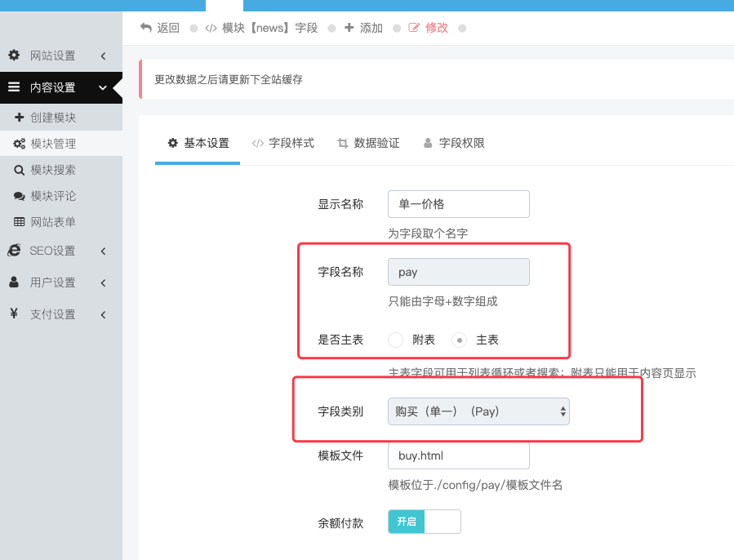Click the plus icon beside 添加

[349, 28]
